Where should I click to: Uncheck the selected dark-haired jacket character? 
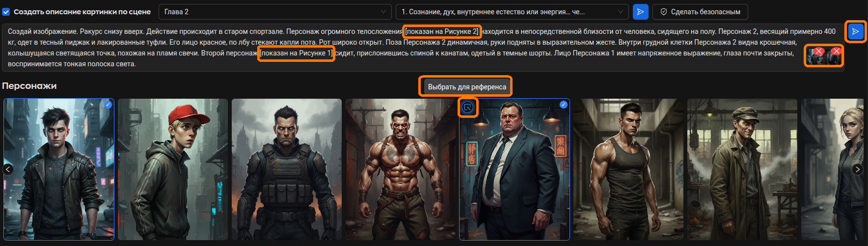click(x=108, y=105)
